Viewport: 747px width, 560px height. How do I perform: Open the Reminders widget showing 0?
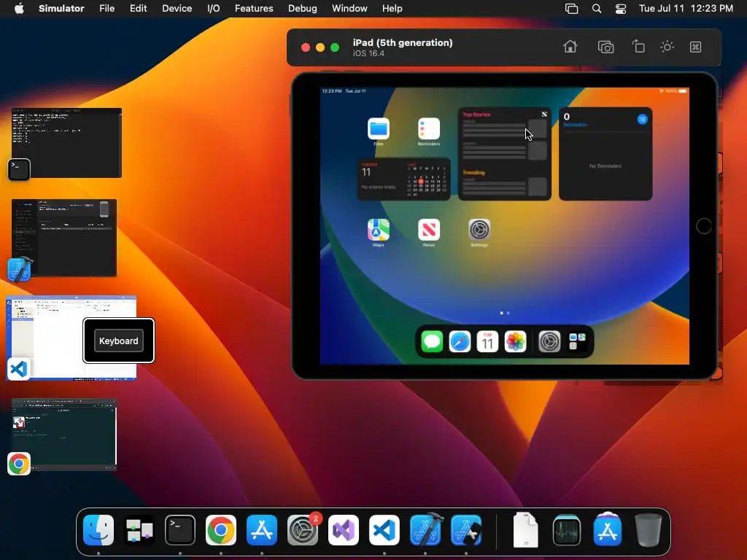pos(605,154)
